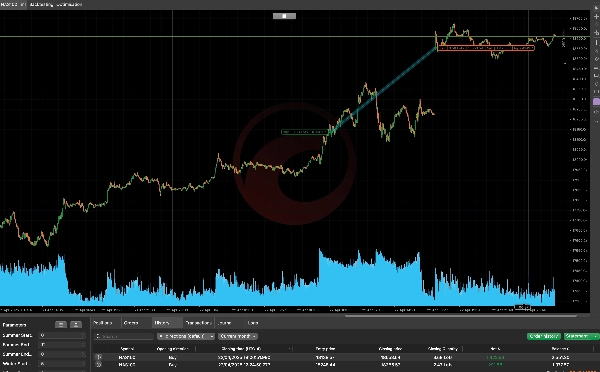Switch to the Journal tab
Image resolution: width=600 pixels, height=372 pixels.
pos(224,323)
